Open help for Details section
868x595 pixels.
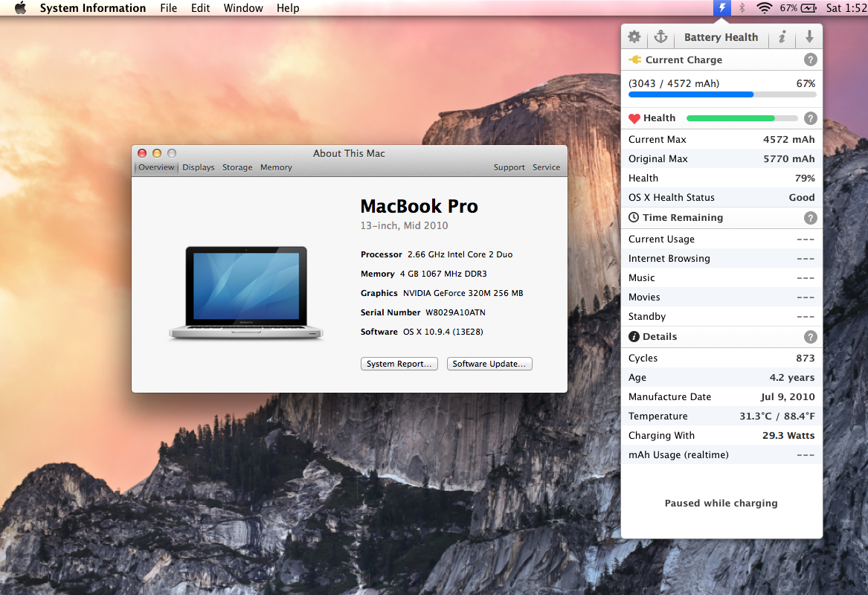click(x=811, y=336)
